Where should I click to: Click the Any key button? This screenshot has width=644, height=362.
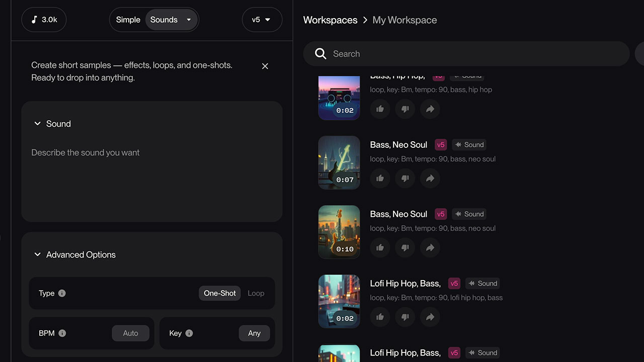[x=254, y=333]
